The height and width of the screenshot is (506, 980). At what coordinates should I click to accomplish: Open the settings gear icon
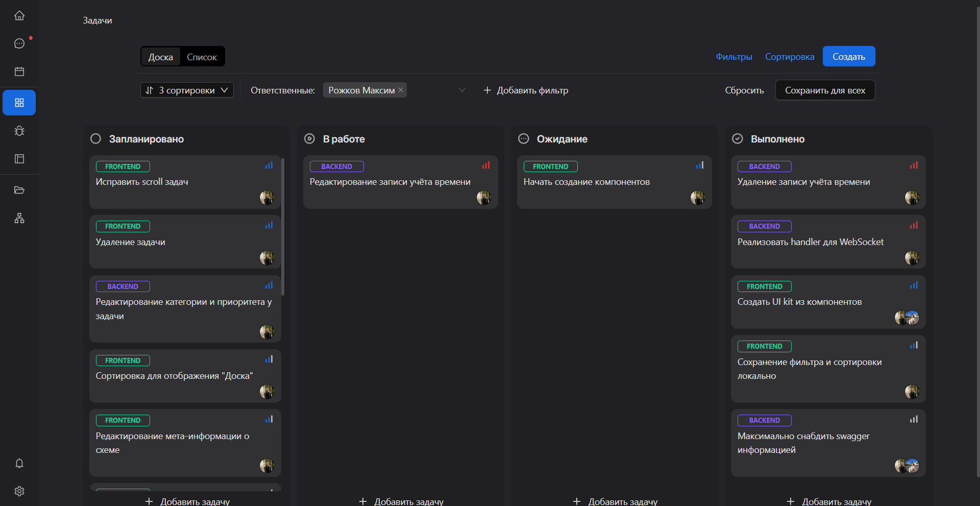coord(19,491)
